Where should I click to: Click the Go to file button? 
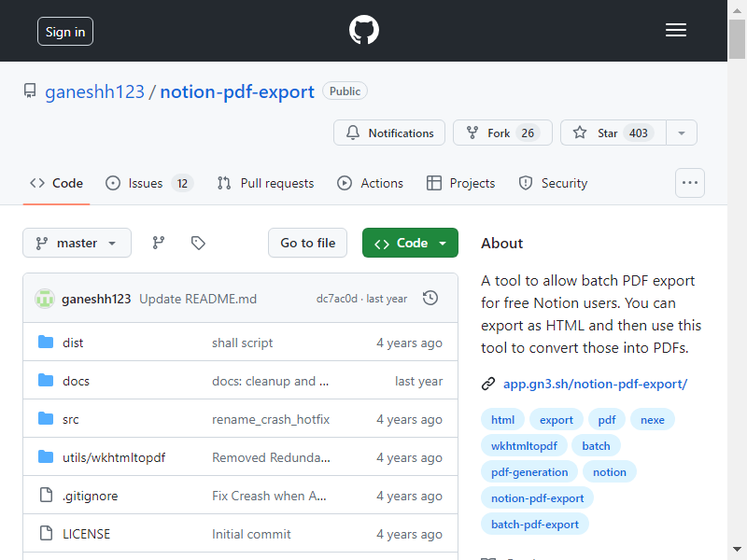(308, 243)
